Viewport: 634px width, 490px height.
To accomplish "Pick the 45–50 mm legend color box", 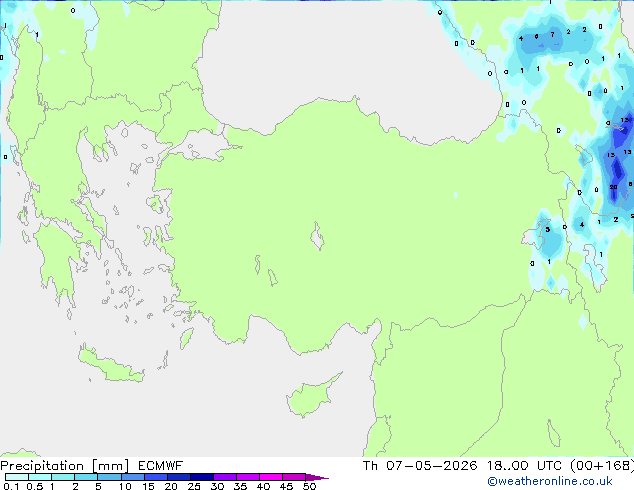I will pyautogui.click(x=294, y=477).
